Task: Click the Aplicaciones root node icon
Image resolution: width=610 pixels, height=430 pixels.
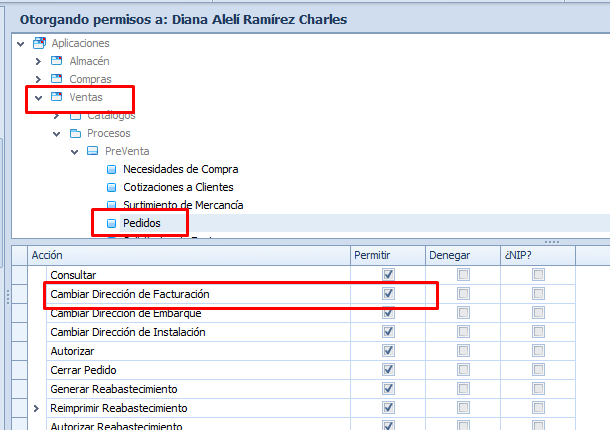Action: click(x=39, y=43)
